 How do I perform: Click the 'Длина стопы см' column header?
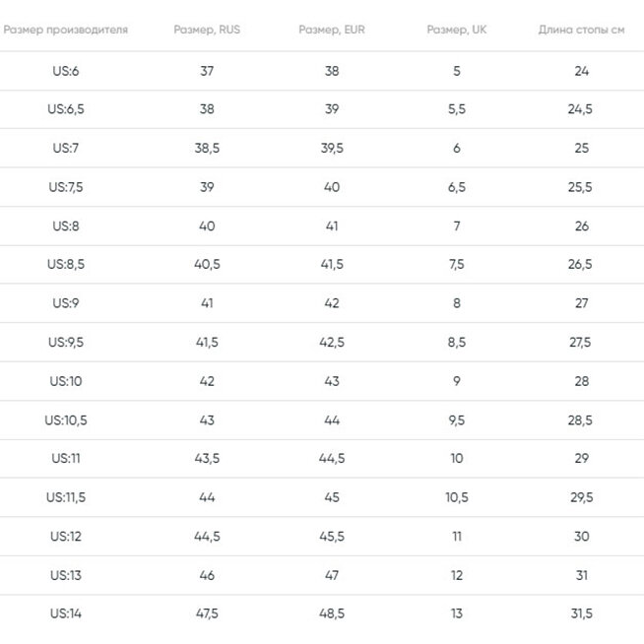(x=581, y=30)
